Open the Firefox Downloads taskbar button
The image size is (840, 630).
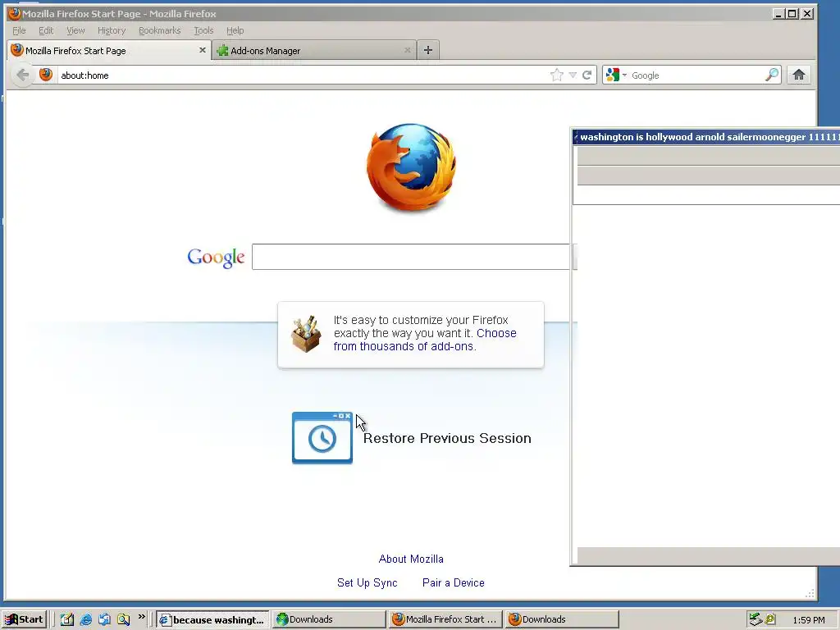pos(562,619)
